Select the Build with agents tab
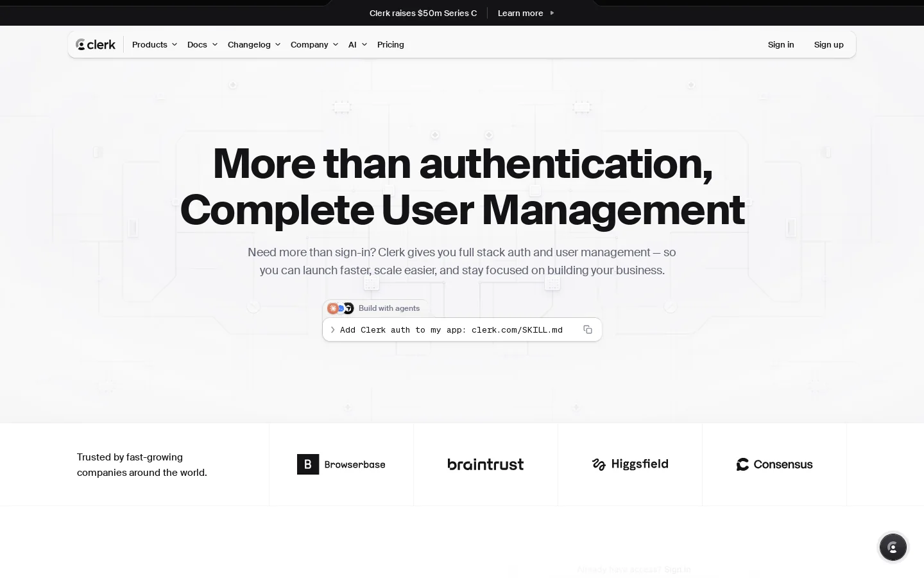 pyautogui.click(x=375, y=308)
